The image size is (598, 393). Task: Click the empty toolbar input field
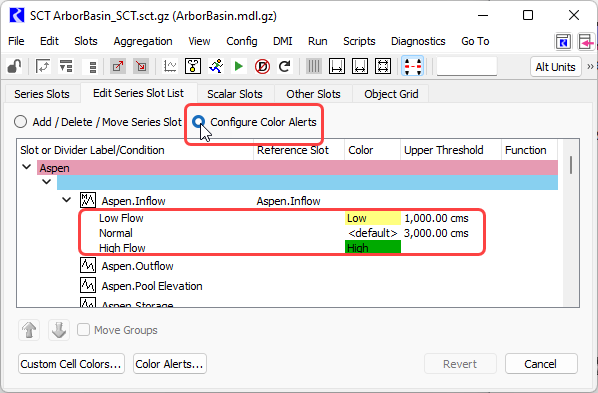pyautogui.click(x=467, y=66)
